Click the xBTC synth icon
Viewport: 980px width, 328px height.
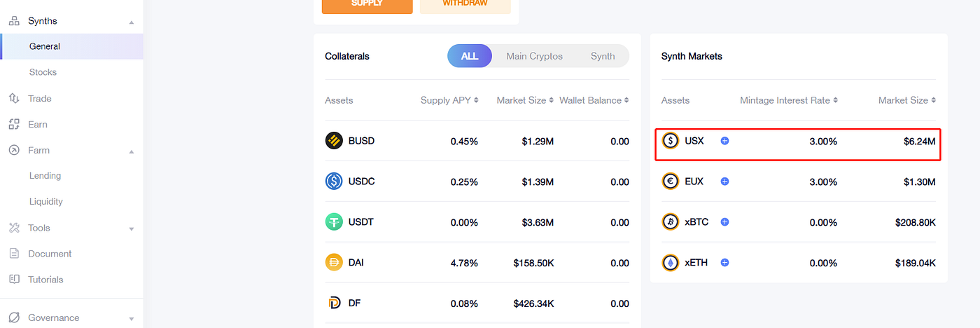tap(671, 222)
